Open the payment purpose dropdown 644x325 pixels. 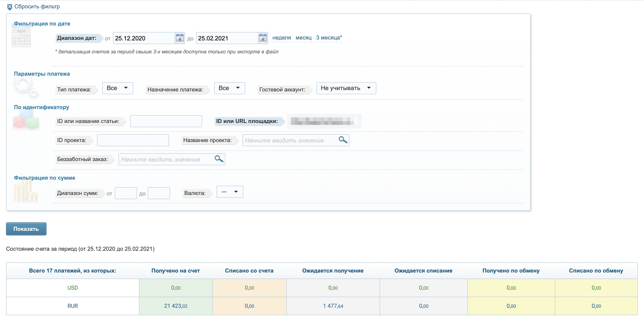click(x=229, y=88)
